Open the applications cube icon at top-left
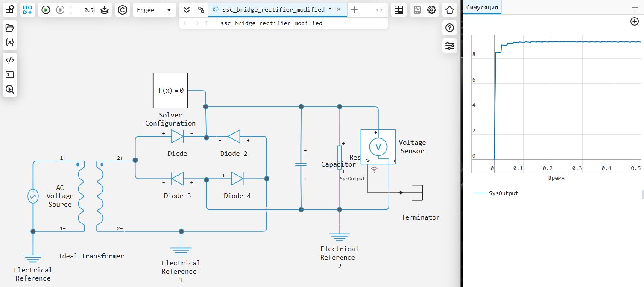 click(x=10, y=10)
